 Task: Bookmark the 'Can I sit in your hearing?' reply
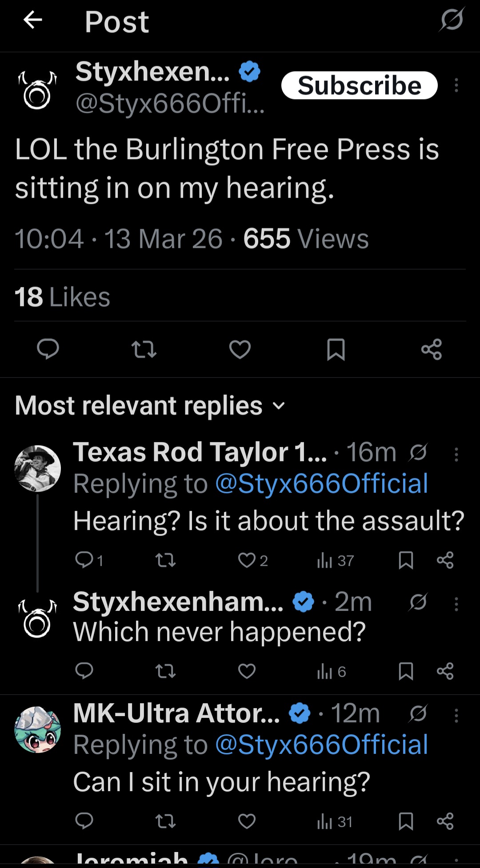tap(406, 821)
